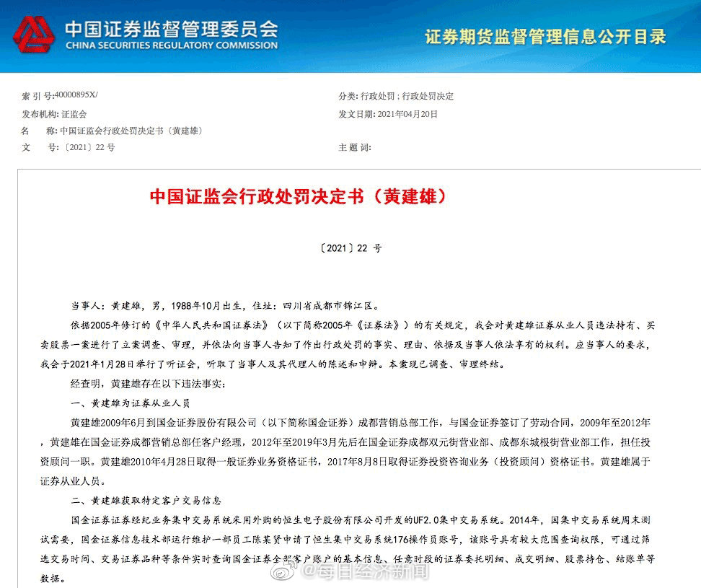Select the line starting 试需要，国金证券信息技术部

click(345, 540)
